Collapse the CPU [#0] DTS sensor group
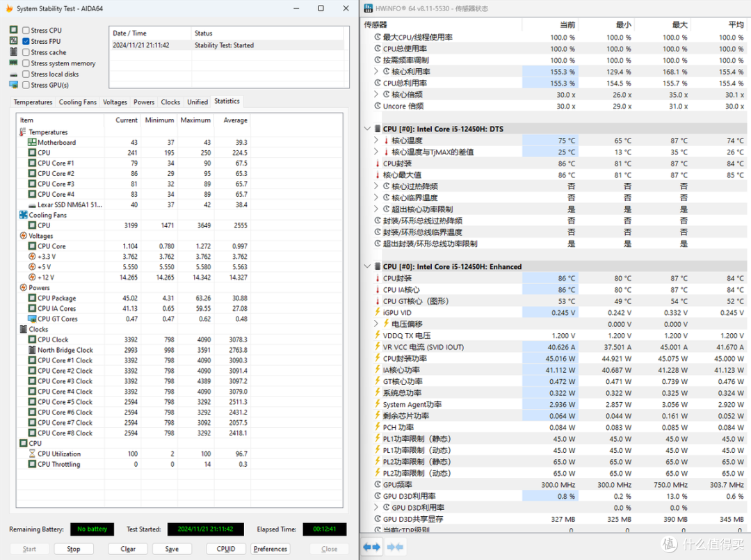Image resolution: width=751 pixels, height=560 pixels. click(x=367, y=129)
